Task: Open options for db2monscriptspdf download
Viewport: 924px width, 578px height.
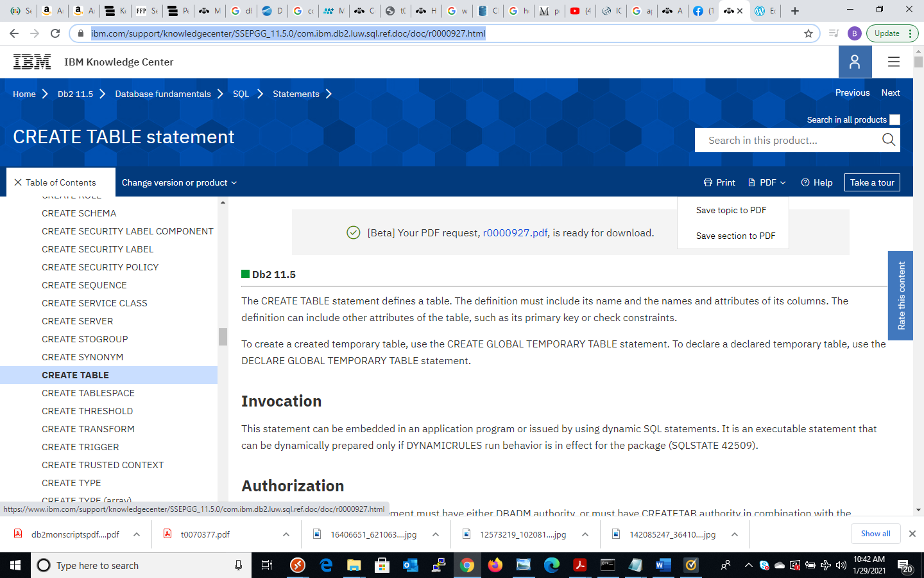Action: coord(137,534)
